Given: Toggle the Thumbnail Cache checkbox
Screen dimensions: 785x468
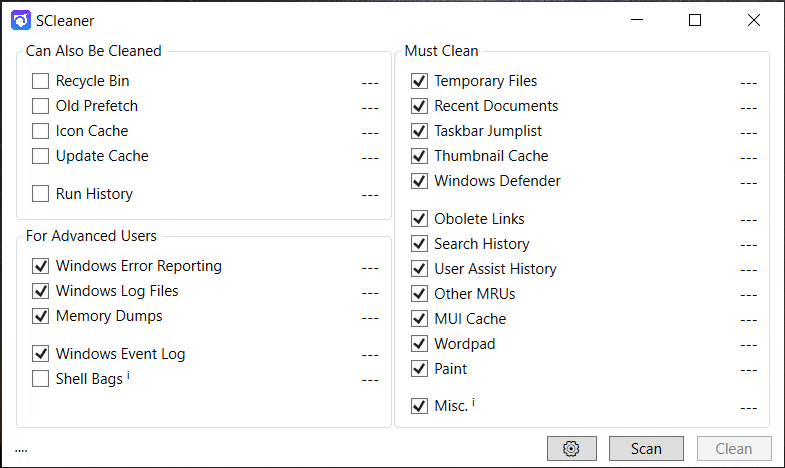Looking at the screenshot, I should tap(419, 156).
